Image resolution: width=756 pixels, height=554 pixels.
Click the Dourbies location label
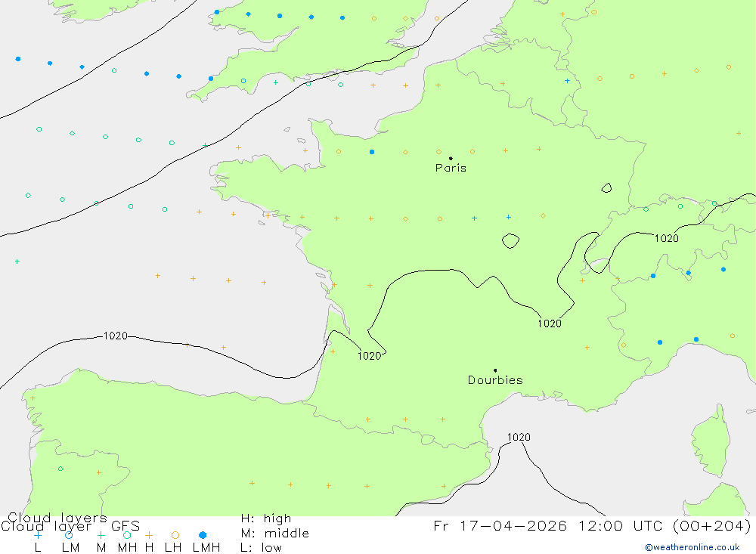pyautogui.click(x=495, y=380)
